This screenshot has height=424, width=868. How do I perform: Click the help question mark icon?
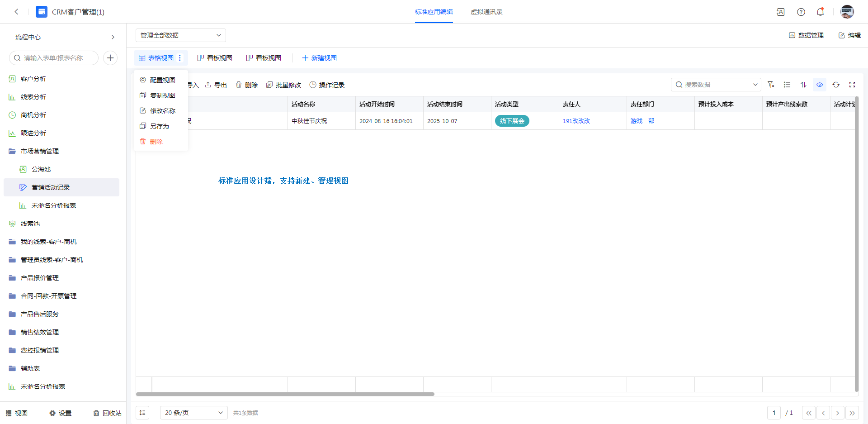[801, 12]
